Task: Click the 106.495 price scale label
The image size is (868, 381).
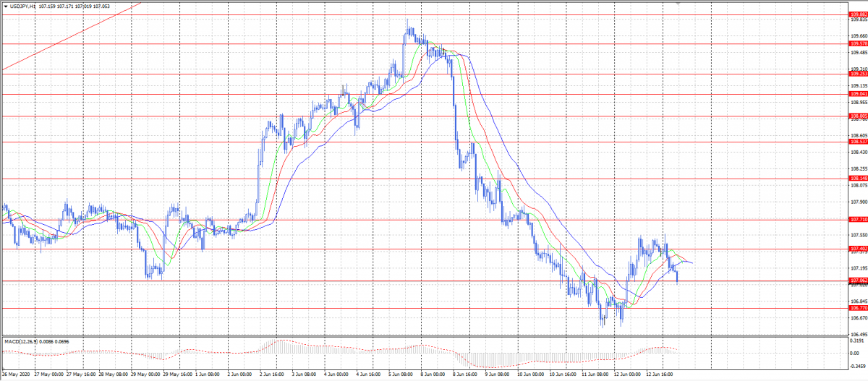Action: point(859,334)
